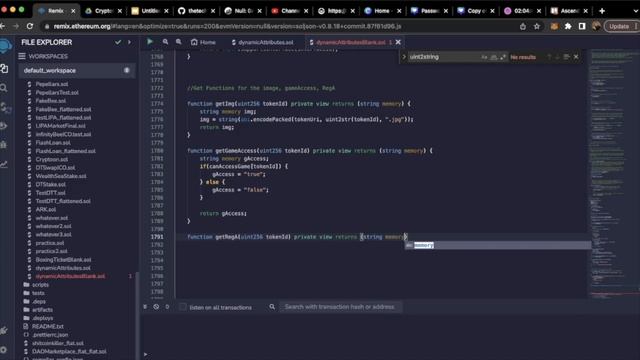The image size is (640, 360).
Task: Collapse the terminal panel toggle
Action: [x=145, y=307]
